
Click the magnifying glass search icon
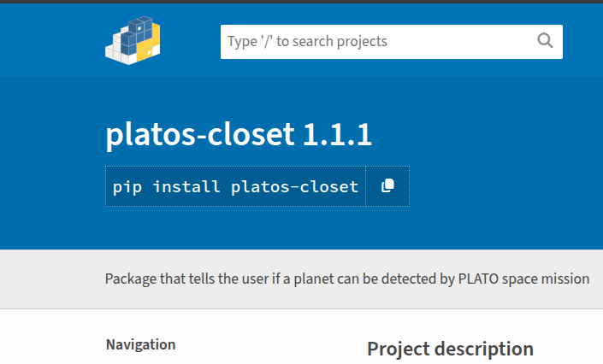(545, 40)
